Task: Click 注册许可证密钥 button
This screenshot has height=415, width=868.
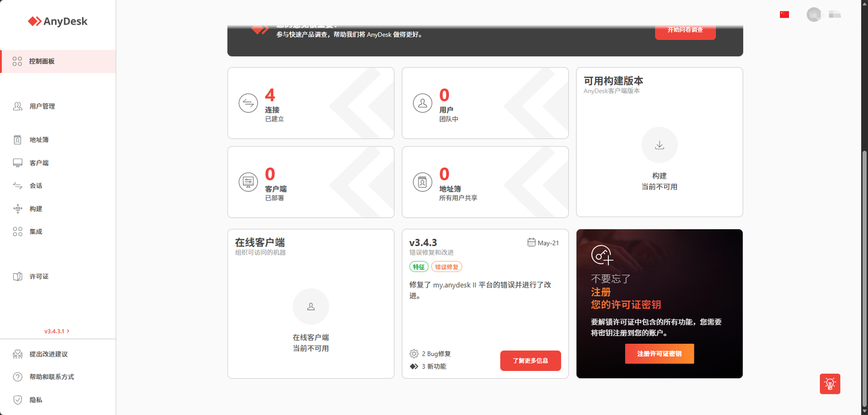Action: click(x=659, y=354)
